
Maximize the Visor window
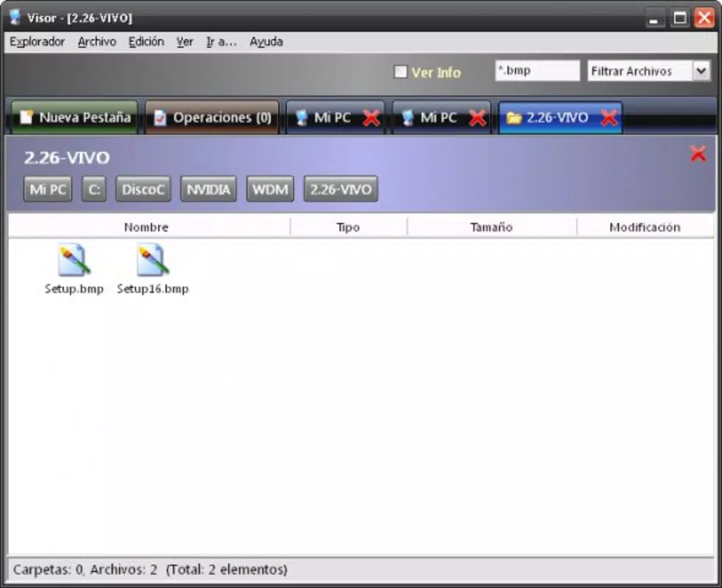679,18
